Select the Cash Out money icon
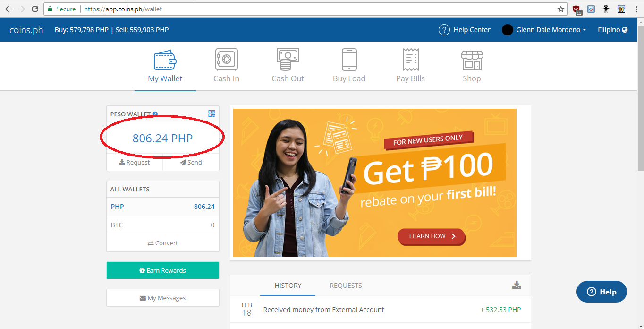644x329 pixels. pos(288,60)
